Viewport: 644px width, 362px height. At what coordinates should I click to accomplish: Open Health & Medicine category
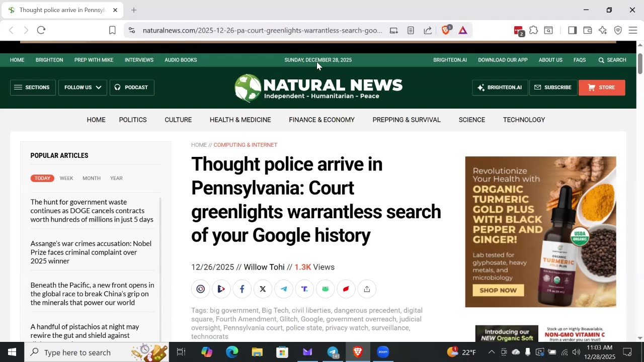pyautogui.click(x=240, y=120)
